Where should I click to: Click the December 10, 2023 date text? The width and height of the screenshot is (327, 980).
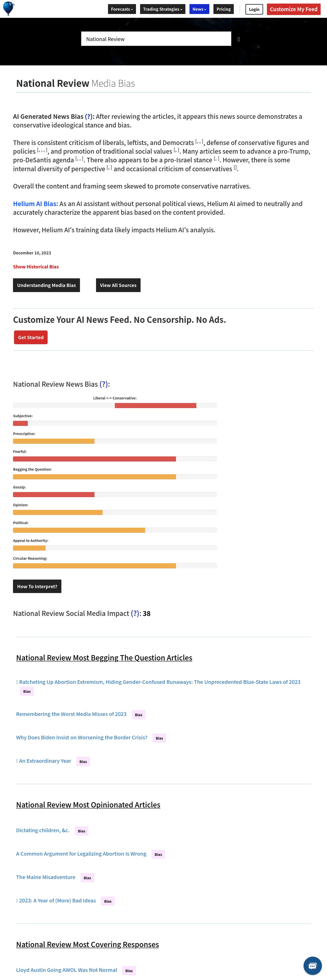point(32,253)
